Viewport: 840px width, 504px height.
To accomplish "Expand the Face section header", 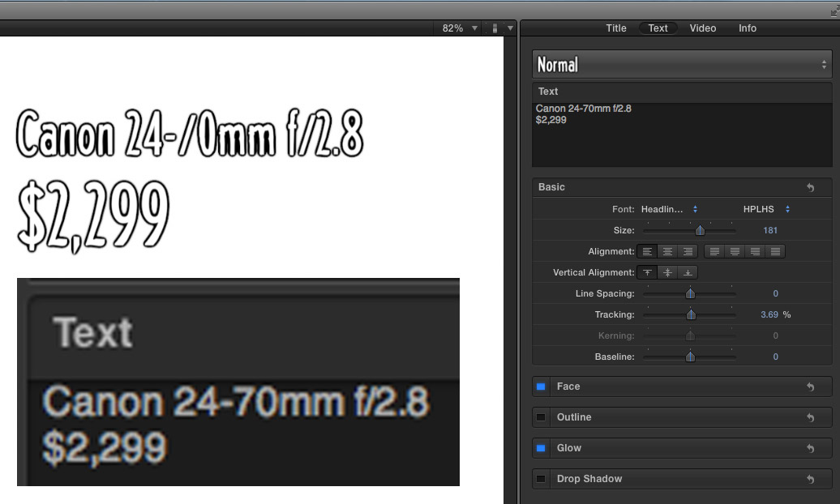I will tap(682, 387).
